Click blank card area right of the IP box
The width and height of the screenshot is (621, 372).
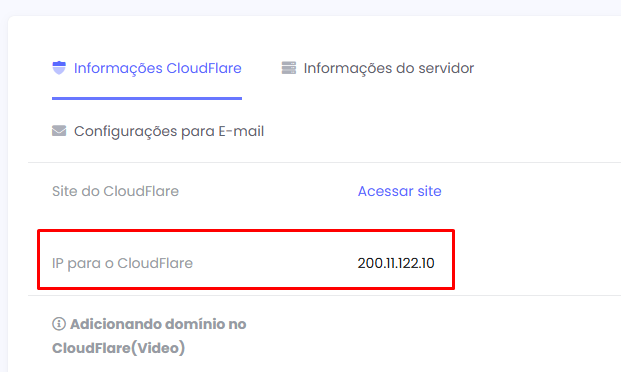coord(537,259)
